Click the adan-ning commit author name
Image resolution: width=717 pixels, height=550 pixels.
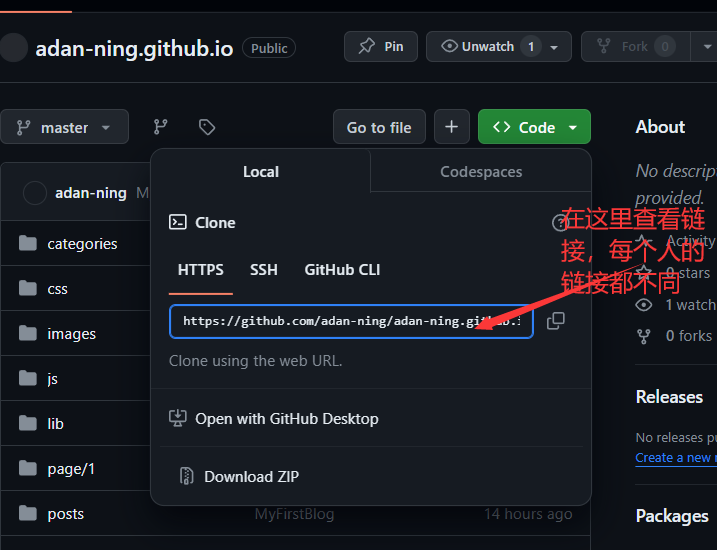(x=91, y=193)
